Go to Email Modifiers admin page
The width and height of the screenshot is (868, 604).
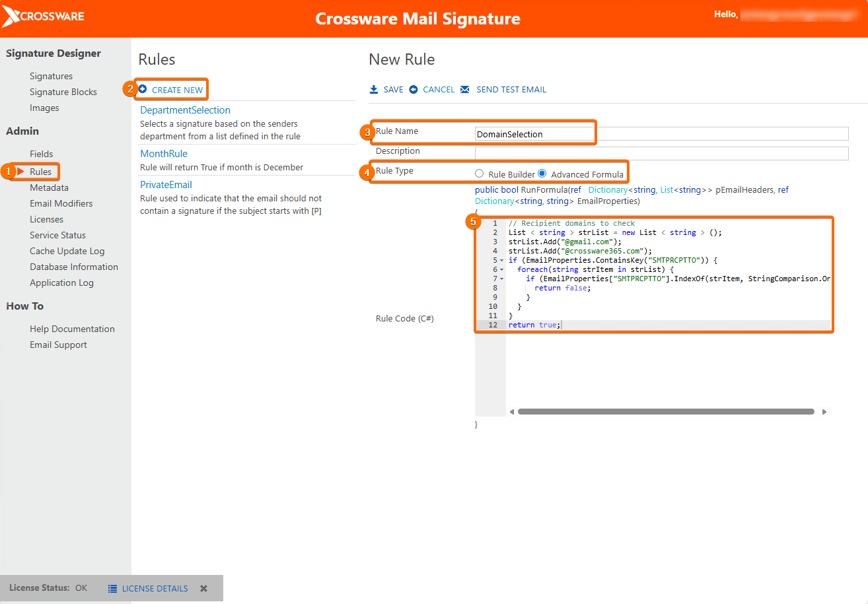click(x=61, y=203)
